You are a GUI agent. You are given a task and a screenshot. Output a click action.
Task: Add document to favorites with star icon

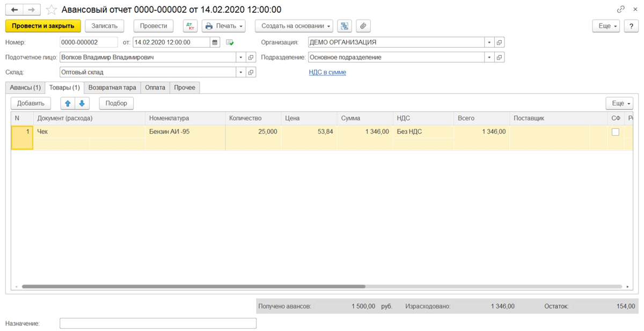(x=52, y=10)
